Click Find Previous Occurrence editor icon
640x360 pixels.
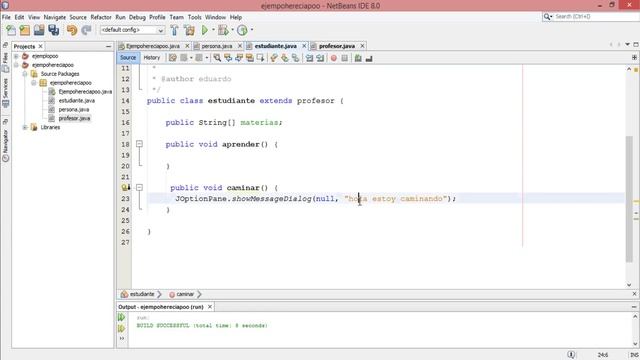coord(228,58)
